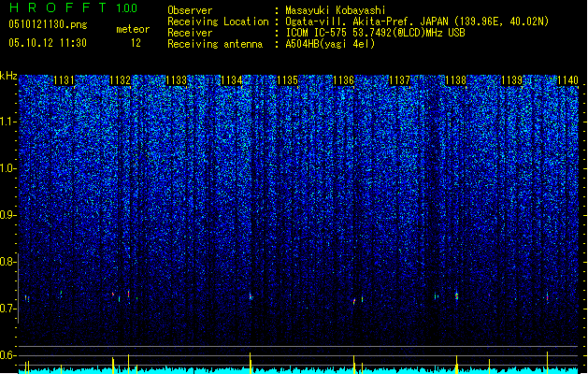Click the Receiver label
588x374 pixels.
190,33
